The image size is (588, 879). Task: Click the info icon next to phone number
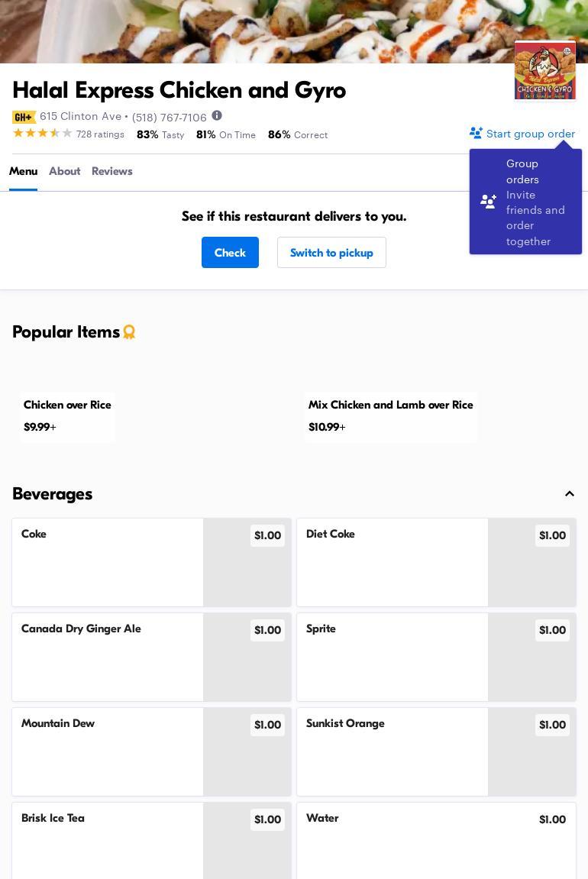(217, 116)
